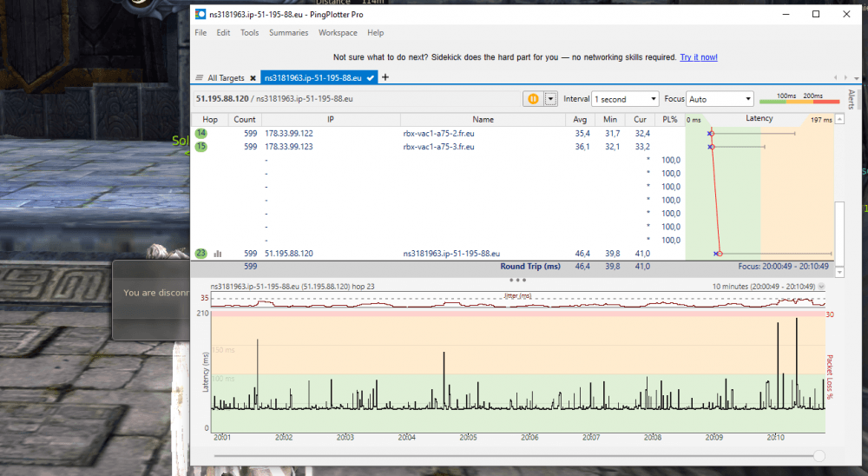Click the plus icon to add new target tab
Image resolution: width=868 pixels, height=476 pixels.
click(x=385, y=77)
